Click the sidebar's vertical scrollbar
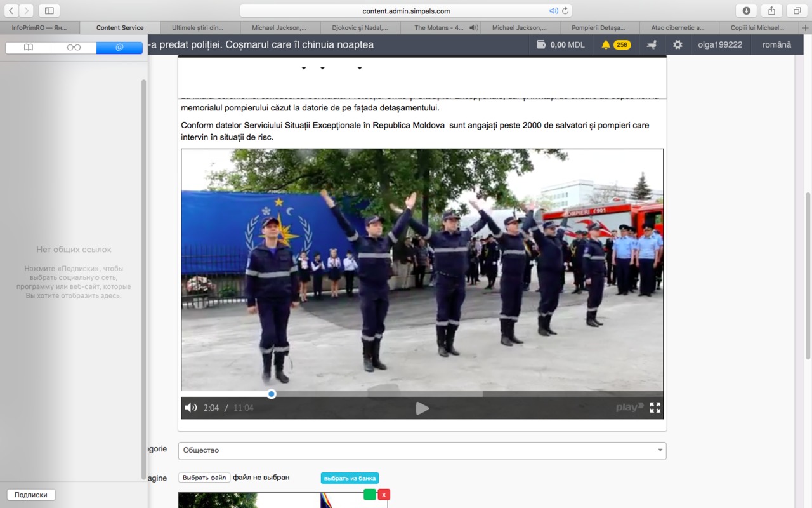 [144, 279]
